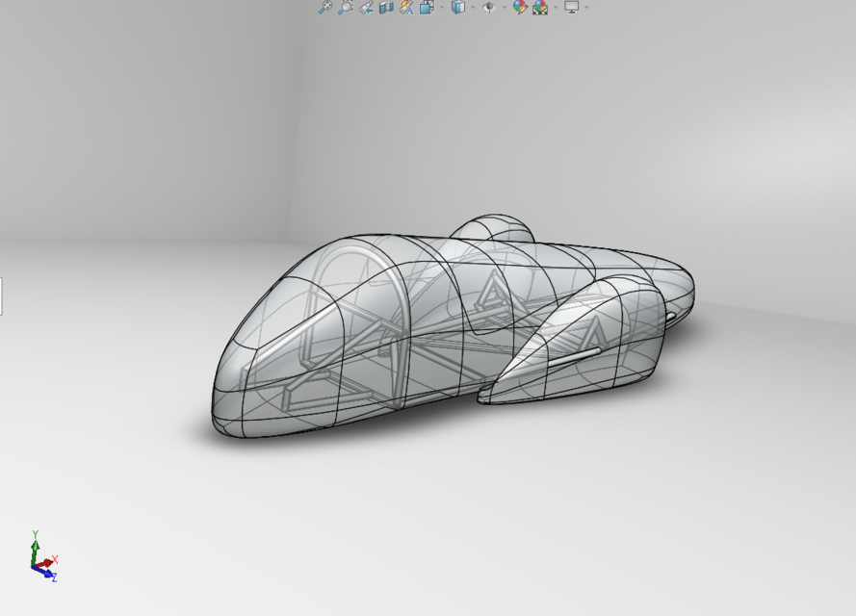
Task: Activate the Section View tool
Action: coord(386,7)
